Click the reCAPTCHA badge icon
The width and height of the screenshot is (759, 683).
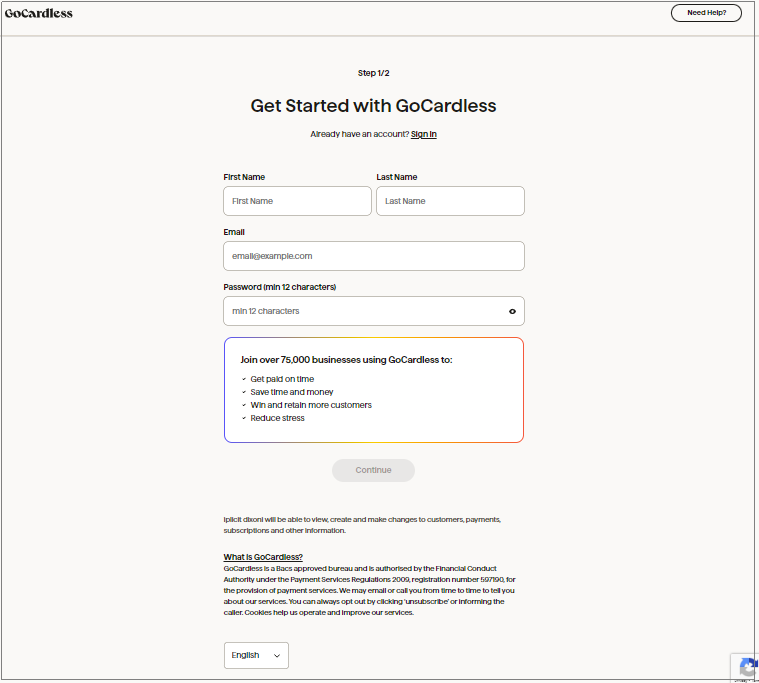tap(747, 668)
